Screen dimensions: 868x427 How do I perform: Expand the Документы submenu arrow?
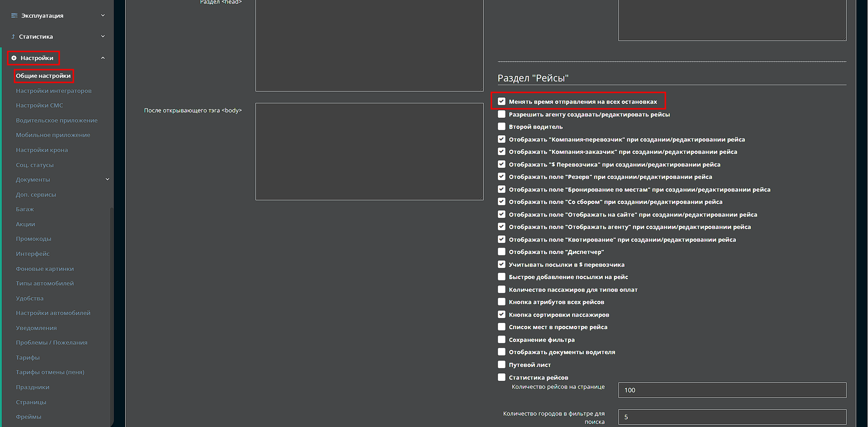107,179
